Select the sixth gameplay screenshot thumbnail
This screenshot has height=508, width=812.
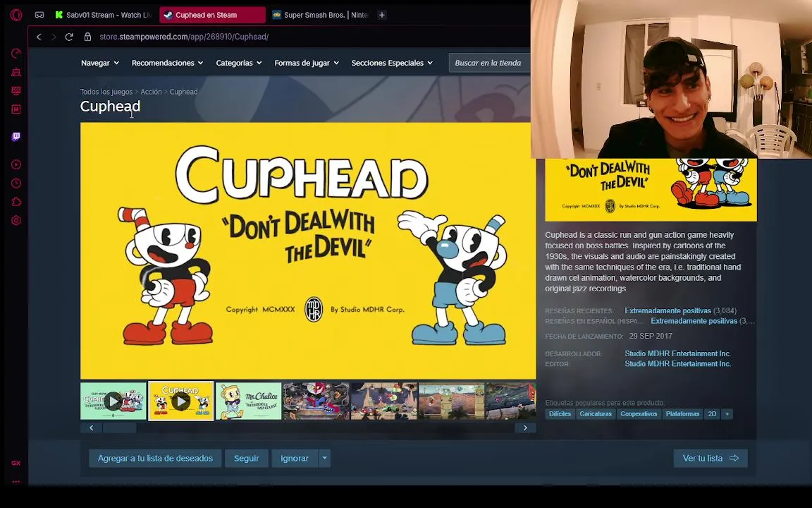pyautogui.click(x=452, y=401)
